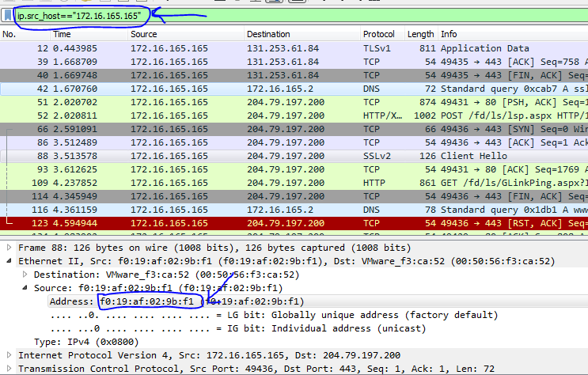Click source 172.16.165.165 in packet 123
588x375 pixels.
tap(169, 224)
